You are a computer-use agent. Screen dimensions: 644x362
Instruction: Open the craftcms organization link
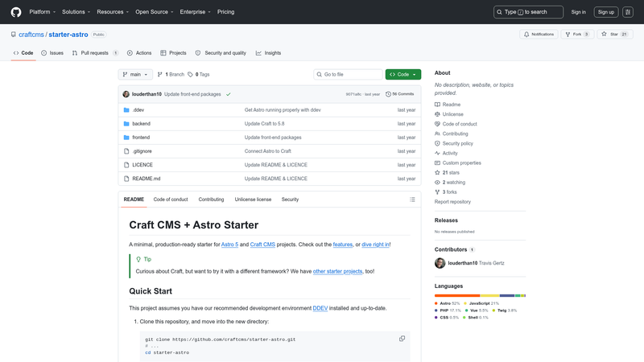point(31,35)
